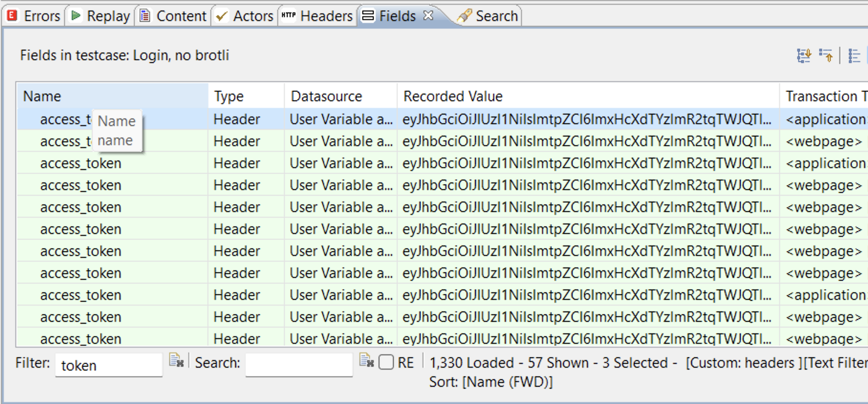
Task: Go to the Actors tab
Action: coord(244,16)
